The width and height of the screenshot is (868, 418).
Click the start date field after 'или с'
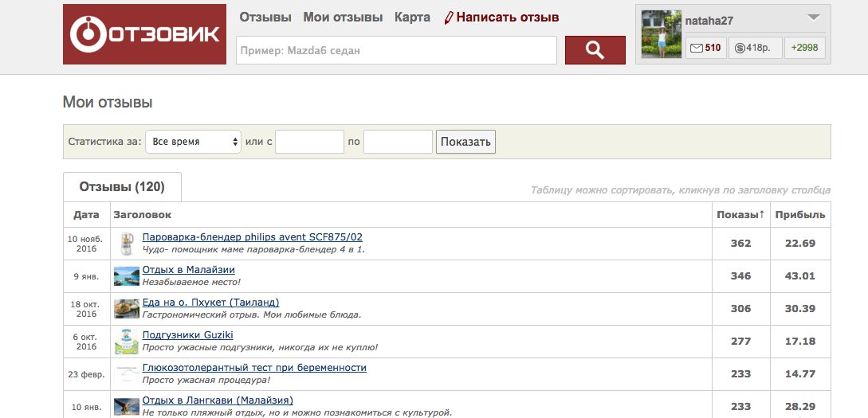click(309, 142)
